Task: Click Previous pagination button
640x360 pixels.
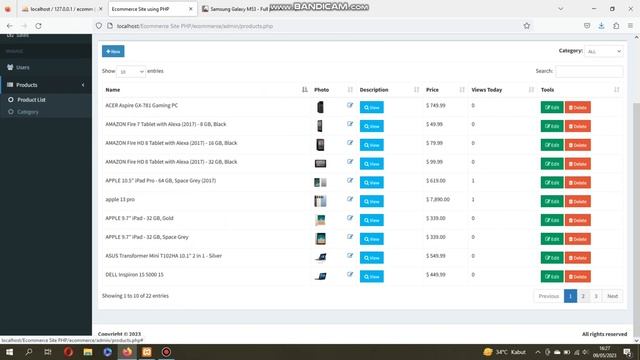Action: tap(549, 296)
